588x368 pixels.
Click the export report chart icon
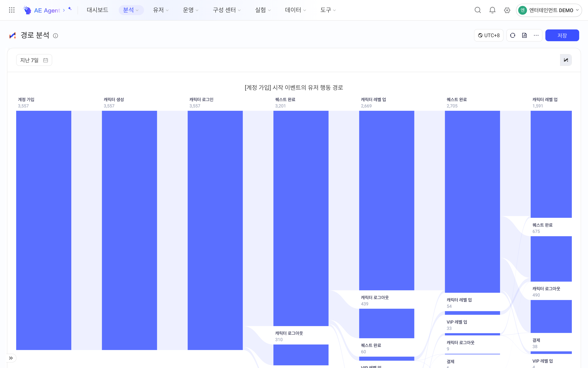click(524, 36)
